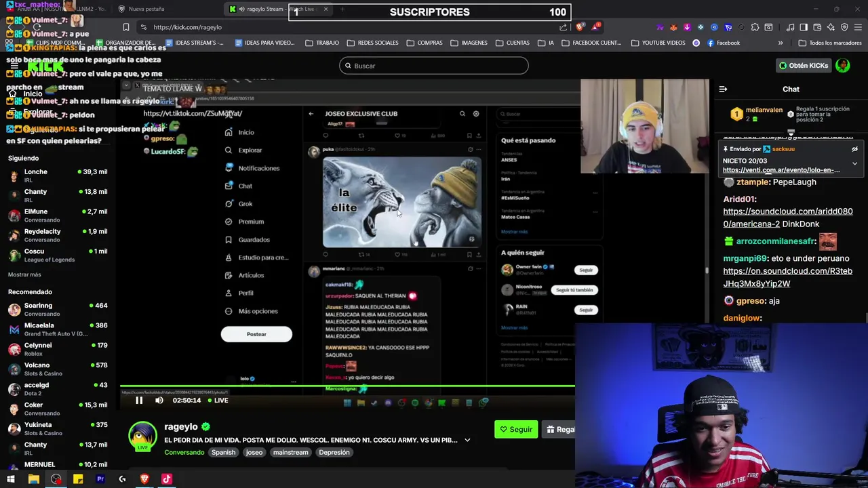Focus the Kick Buscar search field
Screen dimensions: 868x488
tap(434, 66)
